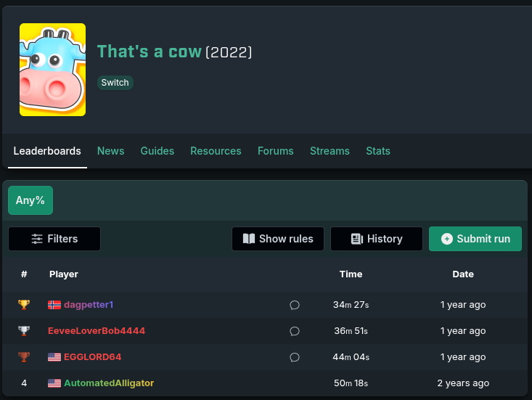
Task: Click the That's a cow game title
Action: coord(150,52)
